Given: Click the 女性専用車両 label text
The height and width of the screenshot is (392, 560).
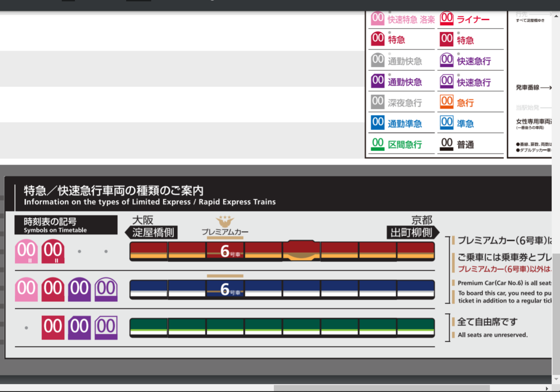Looking at the screenshot, I should [x=533, y=121].
